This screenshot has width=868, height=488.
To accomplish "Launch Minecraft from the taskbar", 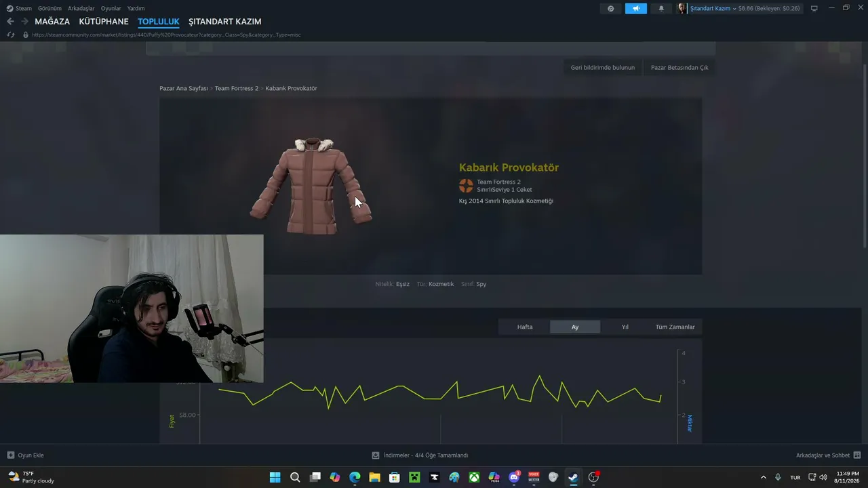I will pyautogui.click(x=414, y=477).
